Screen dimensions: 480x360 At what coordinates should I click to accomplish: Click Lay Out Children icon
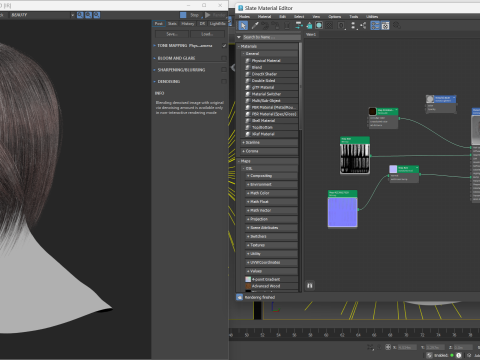363,25
